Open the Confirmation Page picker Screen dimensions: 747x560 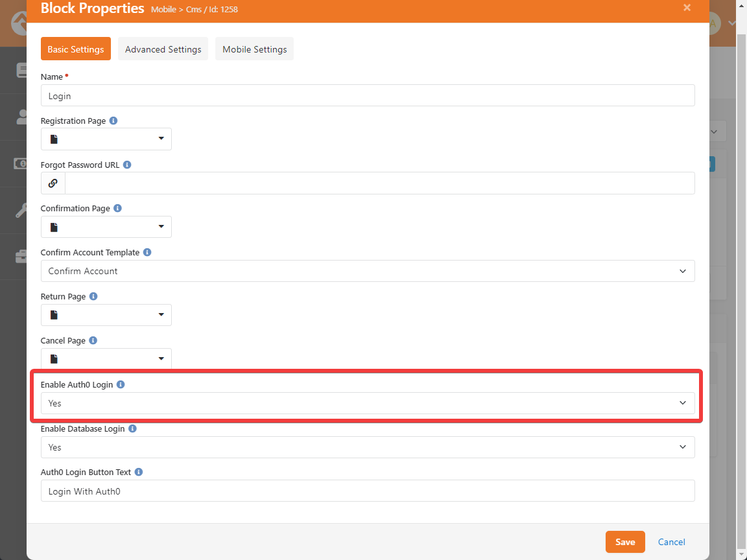point(106,227)
